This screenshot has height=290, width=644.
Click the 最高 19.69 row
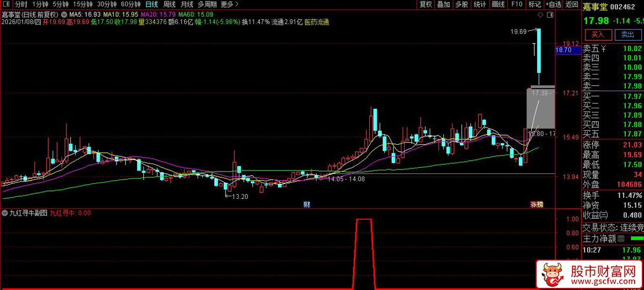click(613, 154)
